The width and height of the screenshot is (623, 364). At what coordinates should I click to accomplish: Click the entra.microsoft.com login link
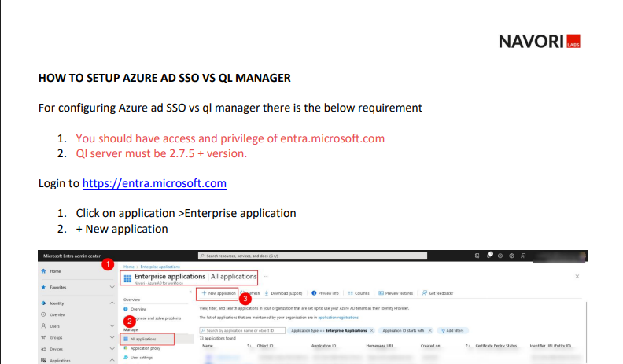tap(154, 183)
